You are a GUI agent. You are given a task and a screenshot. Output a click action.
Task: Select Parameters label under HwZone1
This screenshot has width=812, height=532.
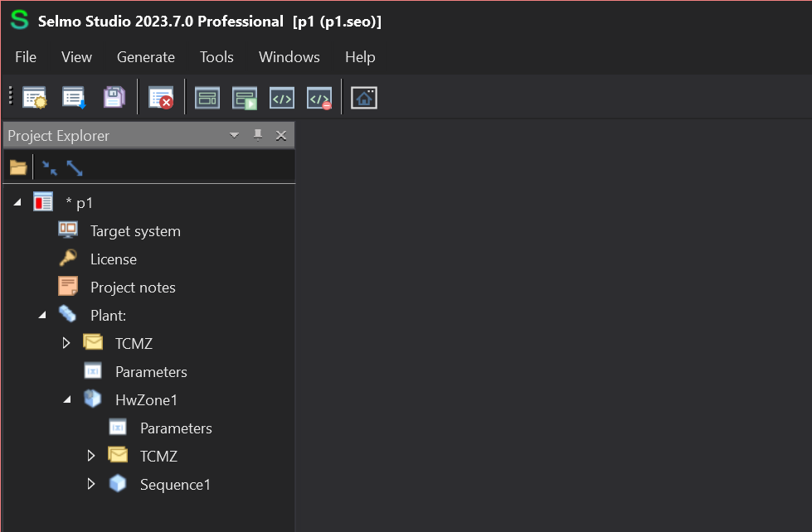point(176,428)
